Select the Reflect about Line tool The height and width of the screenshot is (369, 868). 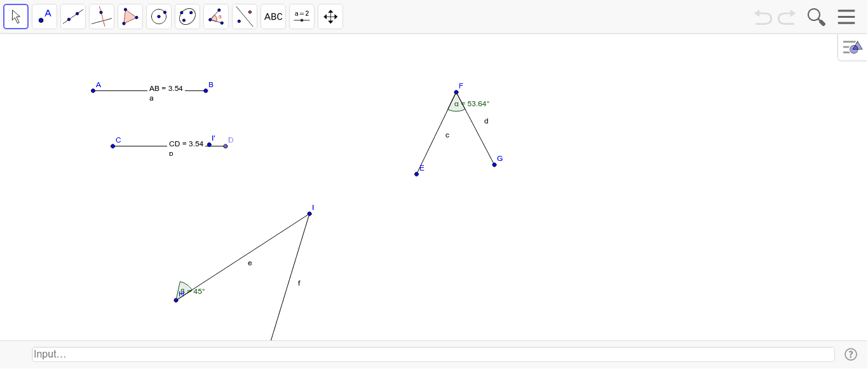(x=245, y=16)
